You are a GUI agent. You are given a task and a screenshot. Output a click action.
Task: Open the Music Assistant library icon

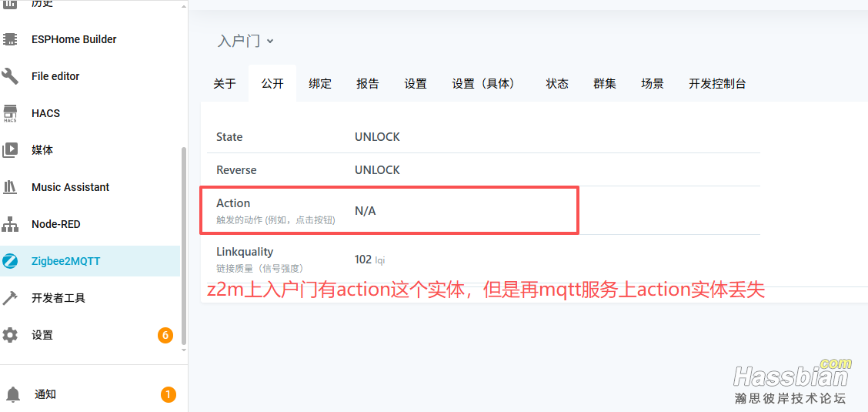(x=10, y=187)
